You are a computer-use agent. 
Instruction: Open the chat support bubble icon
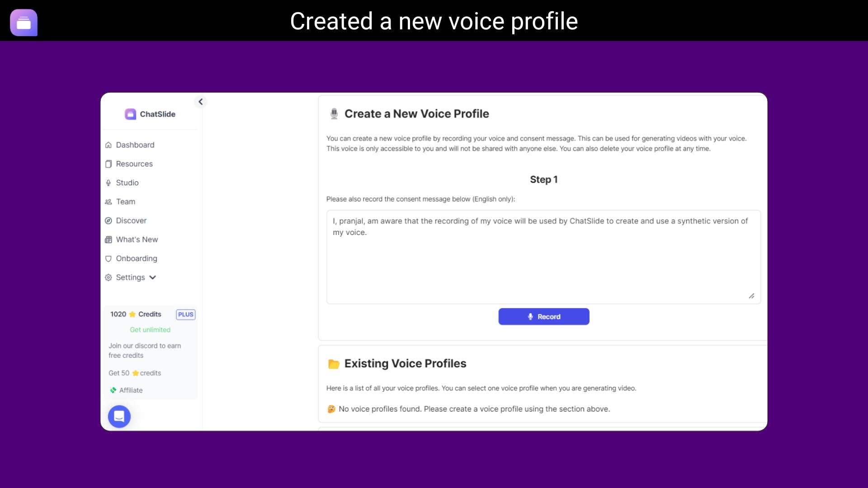point(119,417)
